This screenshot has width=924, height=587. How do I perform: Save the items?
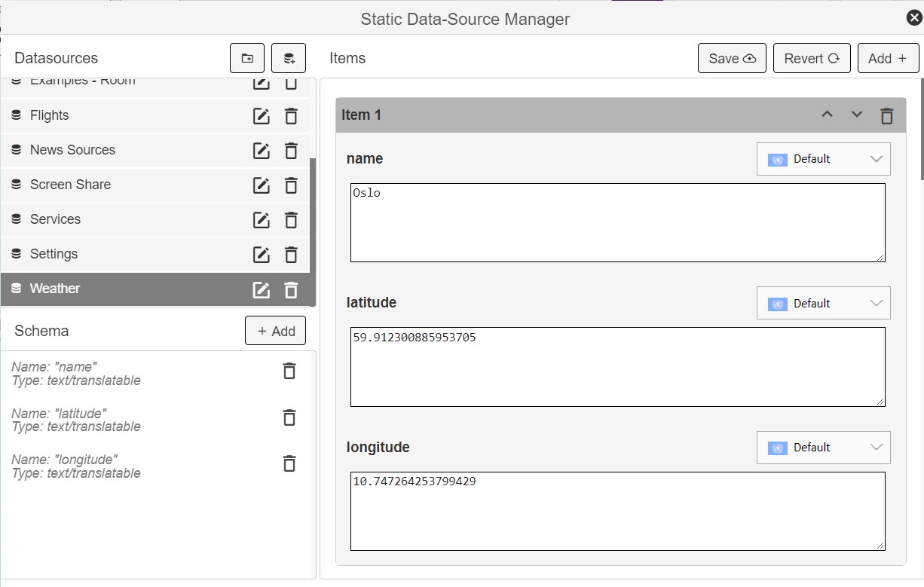coord(732,58)
